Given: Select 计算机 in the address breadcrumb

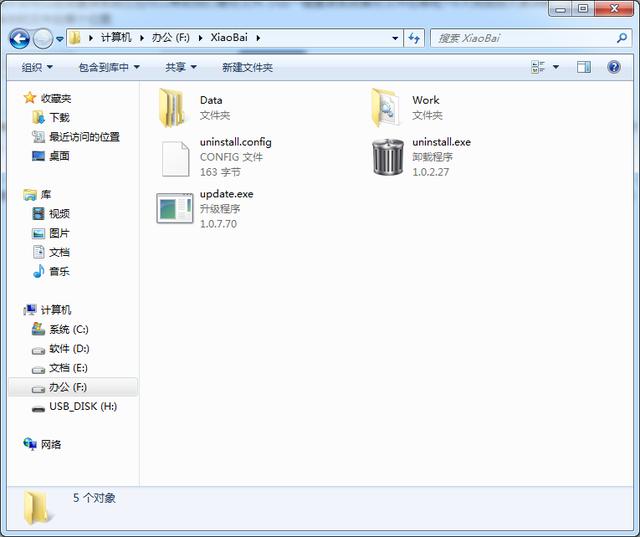Looking at the screenshot, I should pyautogui.click(x=116, y=38).
